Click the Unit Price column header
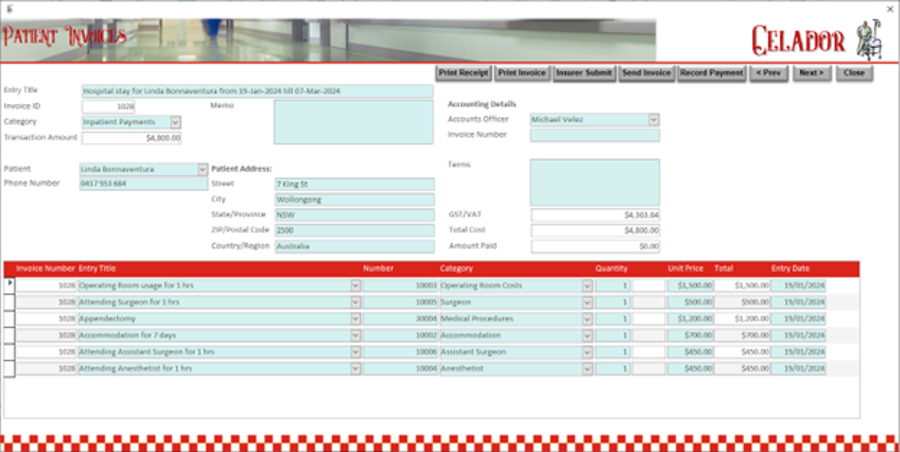The height and width of the screenshot is (452, 900). 685,269
